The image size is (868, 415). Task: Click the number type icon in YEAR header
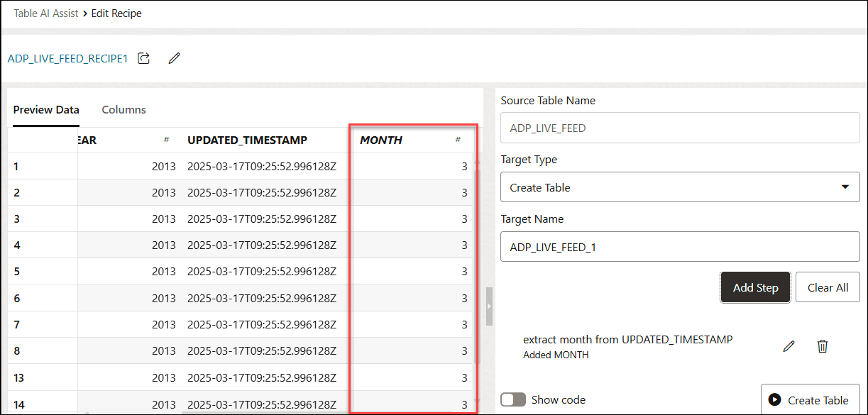pyautogui.click(x=166, y=140)
